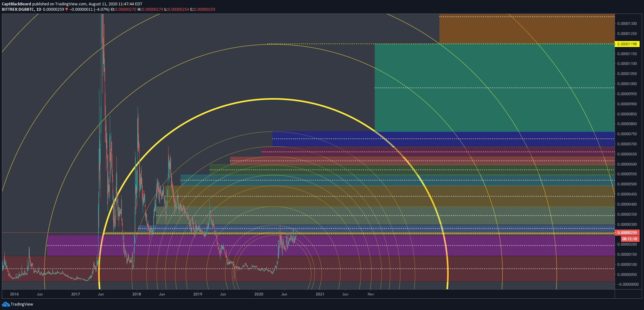This screenshot has height=310, width=644.
Task: Click the 2018 time axis label
Action: pyautogui.click(x=137, y=294)
